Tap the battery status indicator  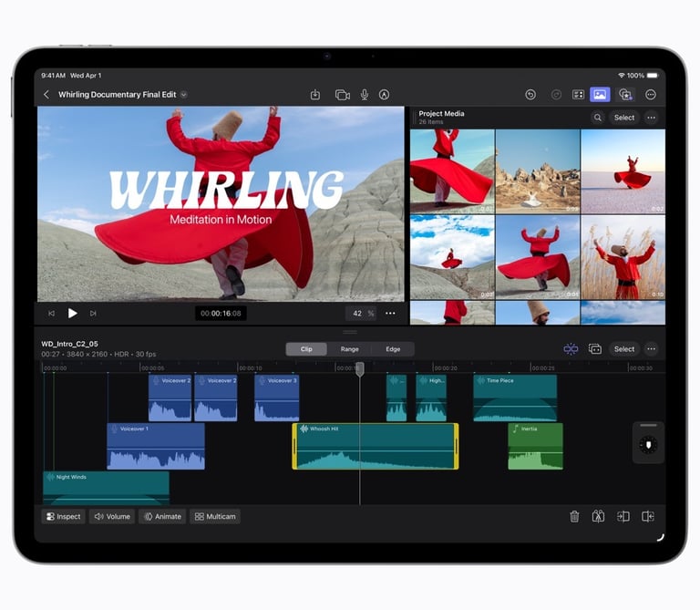[653, 76]
